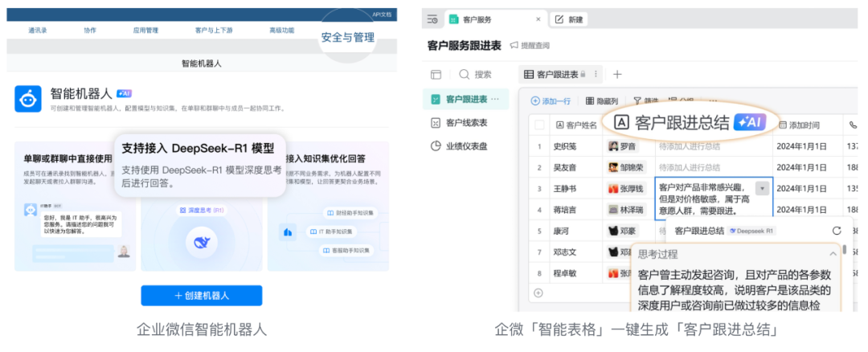
Task: Click the recent documents list icon at top left
Action: (432, 19)
